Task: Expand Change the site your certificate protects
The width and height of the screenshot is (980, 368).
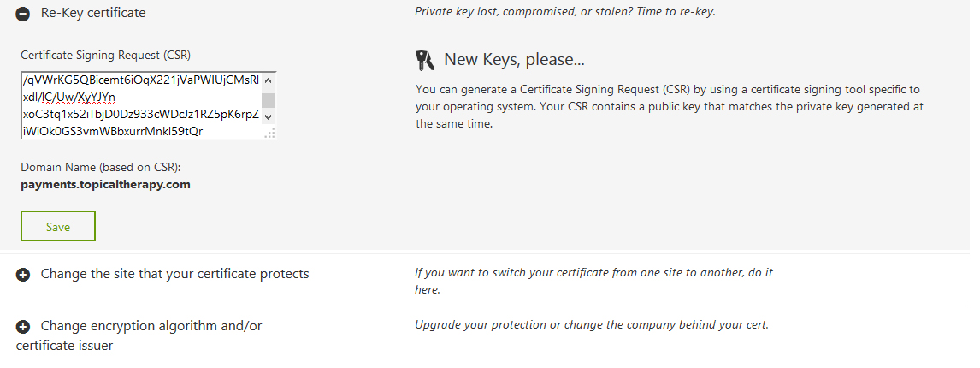Action: pos(23,275)
